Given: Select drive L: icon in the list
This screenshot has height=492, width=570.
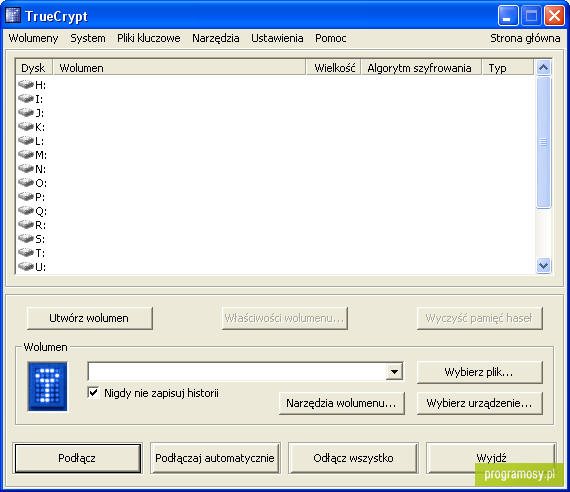Looking at the screenshot, I should 26,141.
